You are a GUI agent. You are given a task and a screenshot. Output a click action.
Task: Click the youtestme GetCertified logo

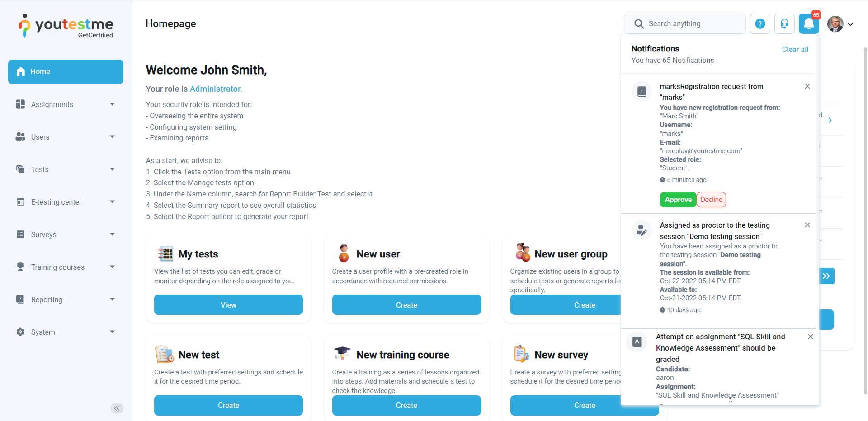click(66, 26)
